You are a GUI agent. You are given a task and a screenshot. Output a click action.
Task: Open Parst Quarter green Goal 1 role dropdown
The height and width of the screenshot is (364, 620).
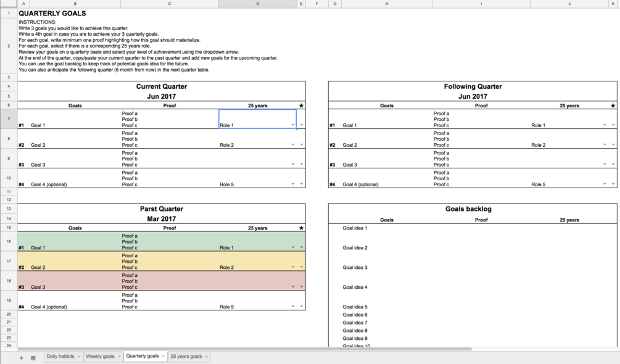pos(293,247)
